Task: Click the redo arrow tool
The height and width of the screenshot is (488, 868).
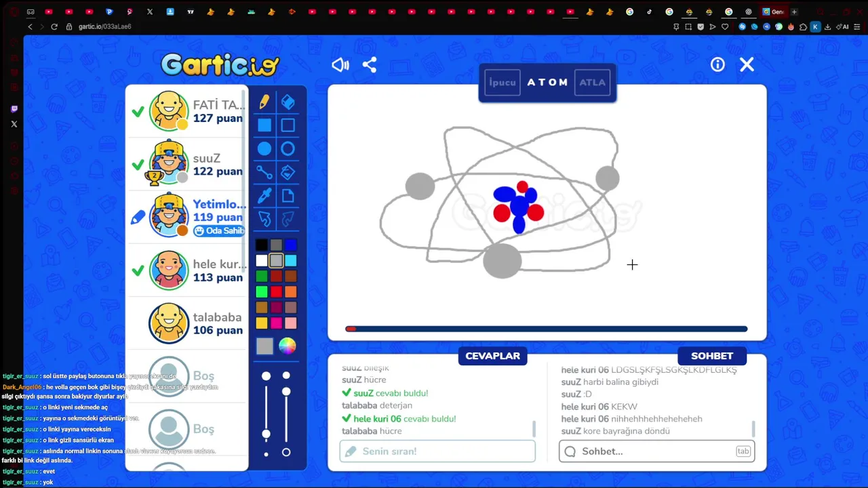Action: pyautogui.click(x=288, y=219)
